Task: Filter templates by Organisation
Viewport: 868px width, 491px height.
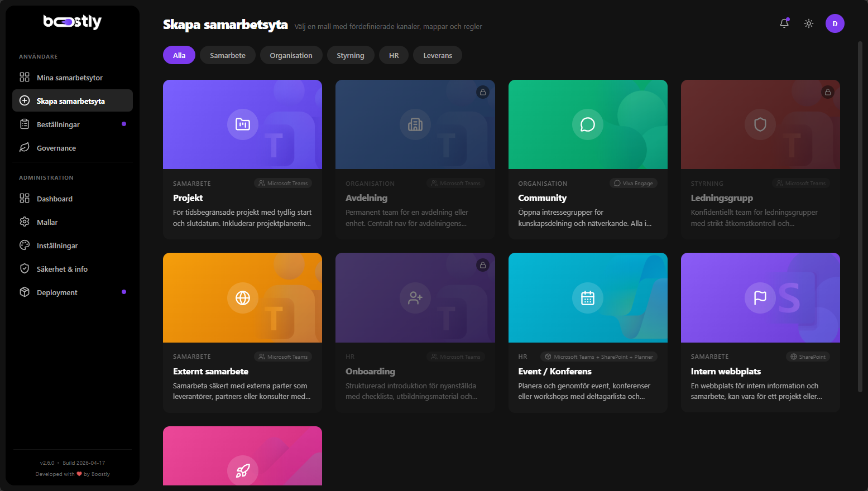Action: coord(291,55)
